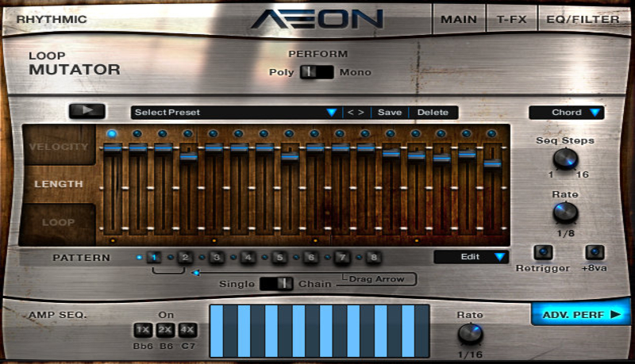Click the first bar of the Amp Seq grid
The width and height of the screenshot is (635, 364).
[x=217, y=331]
